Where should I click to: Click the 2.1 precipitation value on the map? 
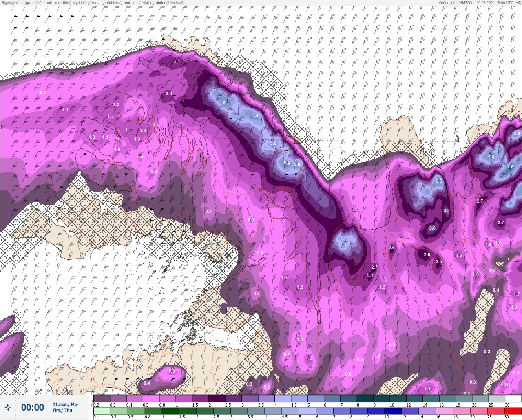coord(177,61)
